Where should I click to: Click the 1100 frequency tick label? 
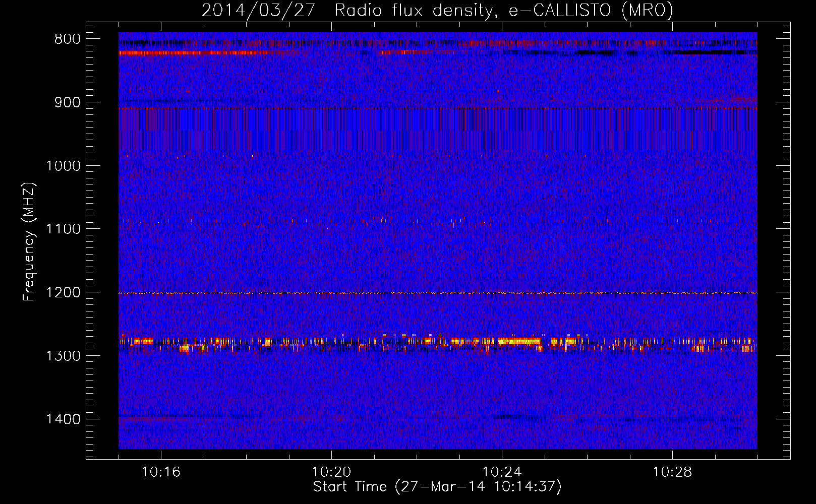[x=63, y=229]
